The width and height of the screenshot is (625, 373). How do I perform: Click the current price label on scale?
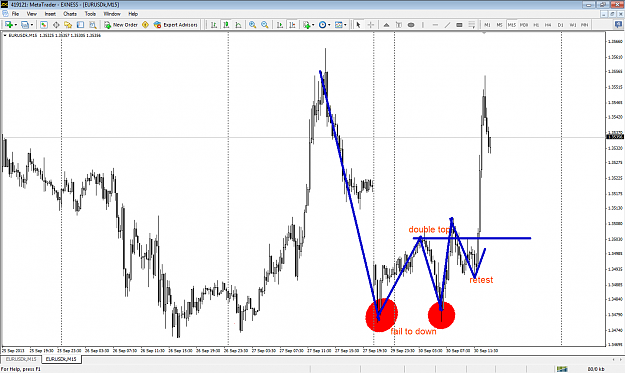615,137
